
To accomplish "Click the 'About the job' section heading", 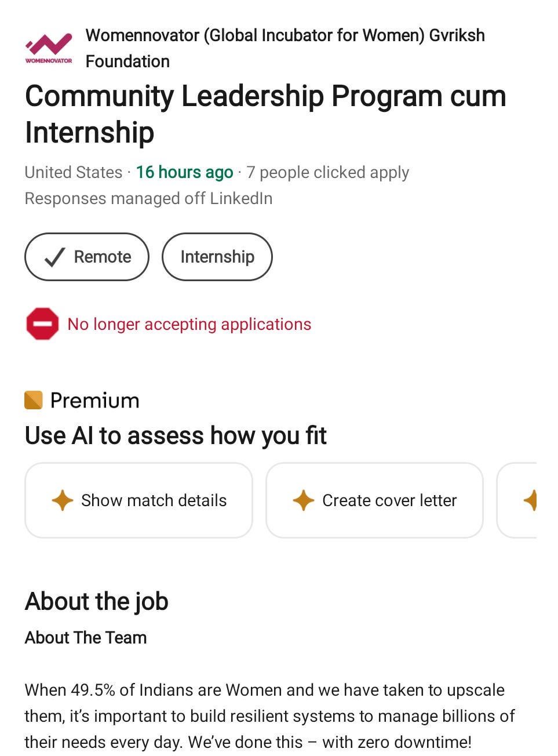I will (96, 601).
